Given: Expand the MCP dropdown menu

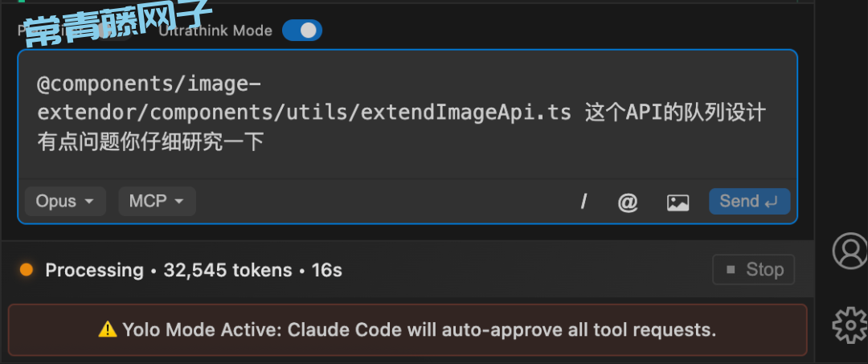Looking at the screenshot, I should click(158, 201).
